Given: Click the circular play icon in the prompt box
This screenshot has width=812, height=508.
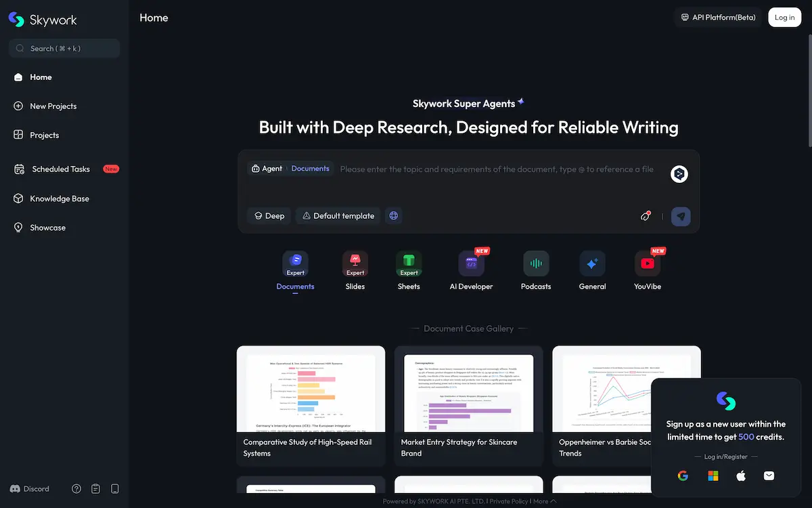Looking at the screenshot, I should (679, 174).
